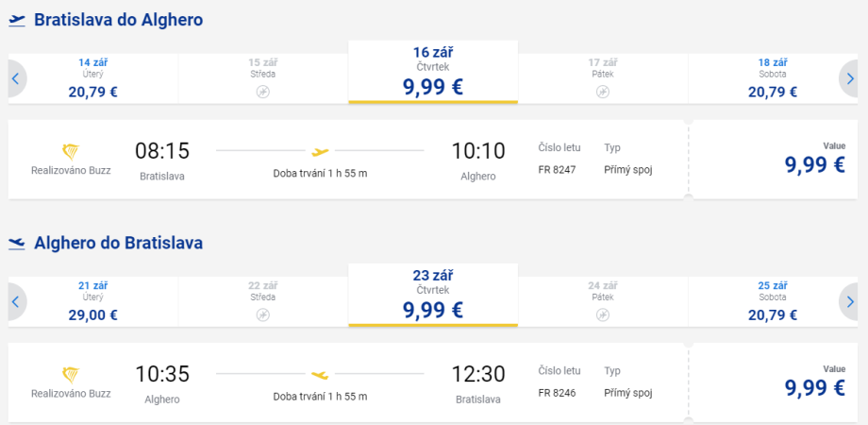The width and height of the screenshot is (868, 425).
Task: Show later outbound dates with right arrow
Action: pyautogui.click(x=851, y=79)
